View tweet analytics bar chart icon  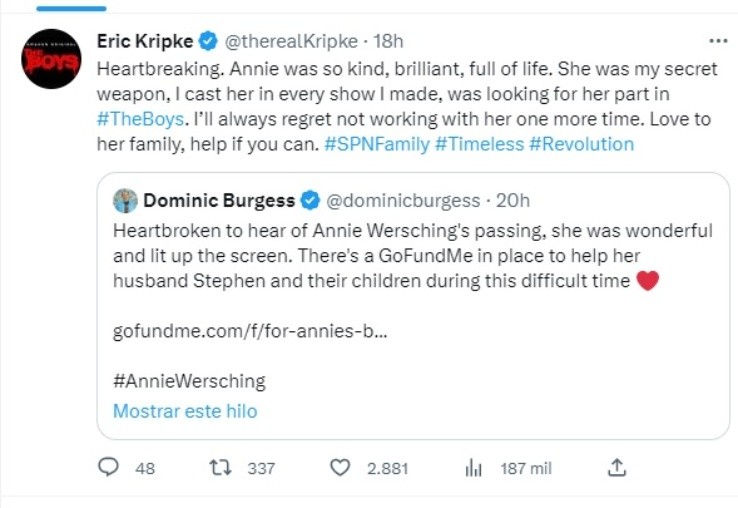coord(474,467)
